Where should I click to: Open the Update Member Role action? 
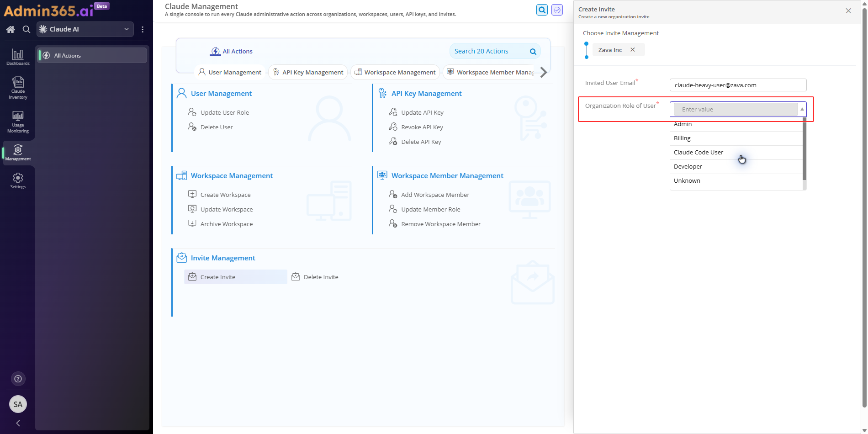tap(425, 209)
